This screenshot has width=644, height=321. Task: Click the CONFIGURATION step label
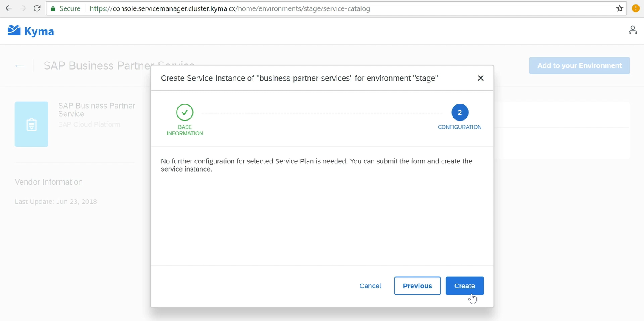point(459,127)
